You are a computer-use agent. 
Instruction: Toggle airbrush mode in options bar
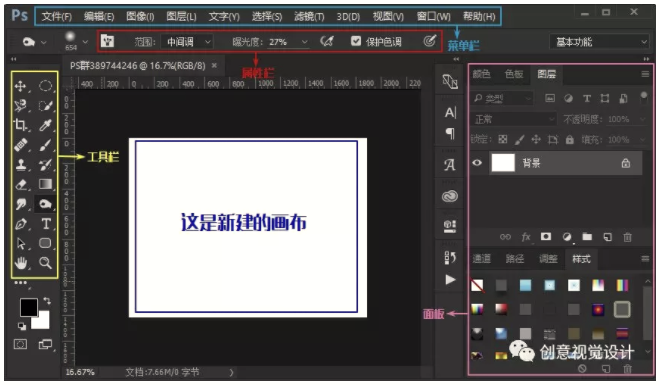327,41
